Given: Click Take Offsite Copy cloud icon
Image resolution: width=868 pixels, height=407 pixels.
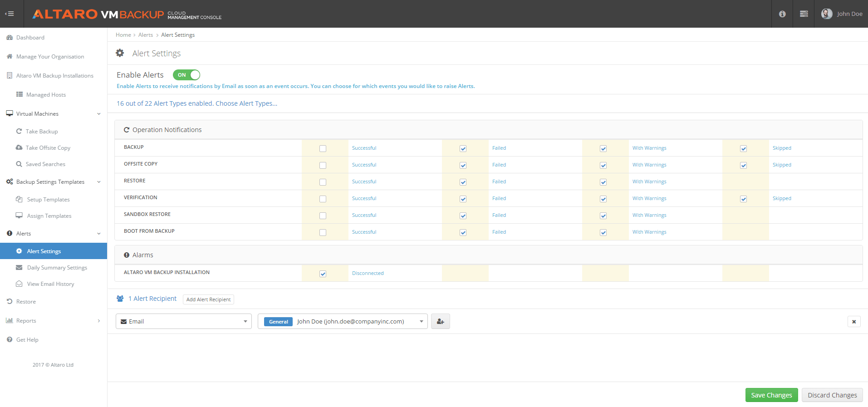Looking at the screenshot, I should click(19, 147).
